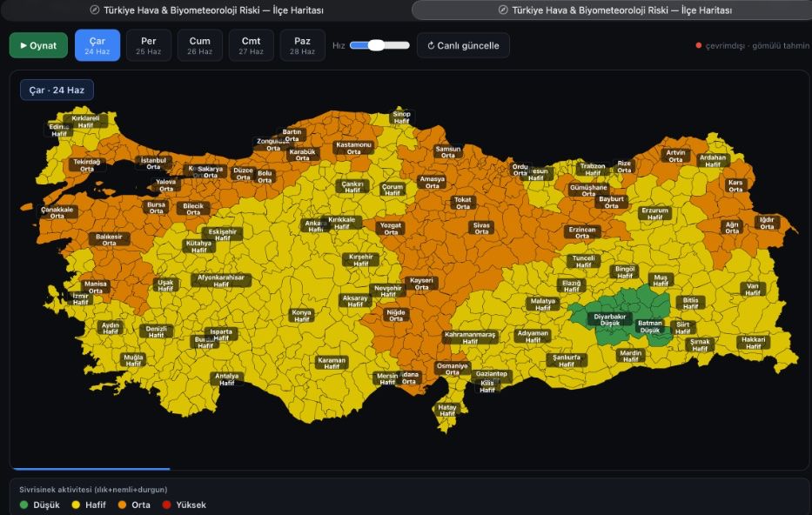Select the Cum 26 Haz day tab
The width and height of the screenshot is (812, 515).
(x=200, y=45)
